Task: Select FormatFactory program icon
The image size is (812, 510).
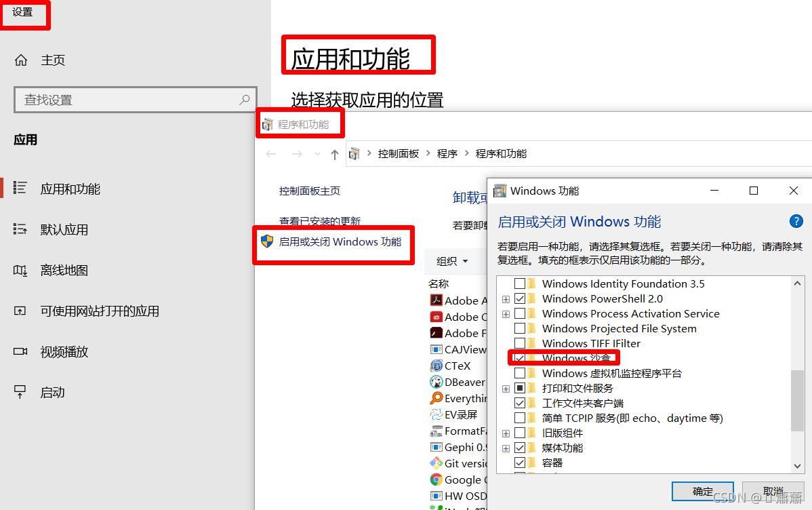Action: pyautogui.click(x=437, y=431)
